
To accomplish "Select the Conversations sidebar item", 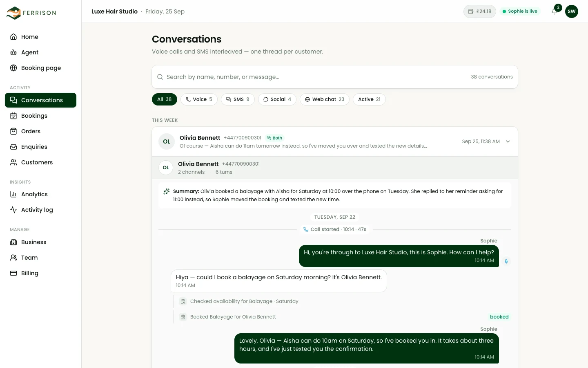I will [x=40, y=100].
